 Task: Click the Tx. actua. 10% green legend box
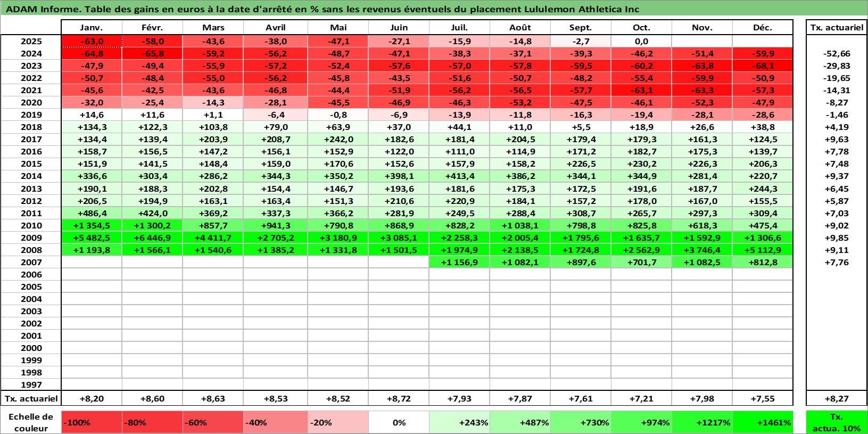(x=837, y=422)
